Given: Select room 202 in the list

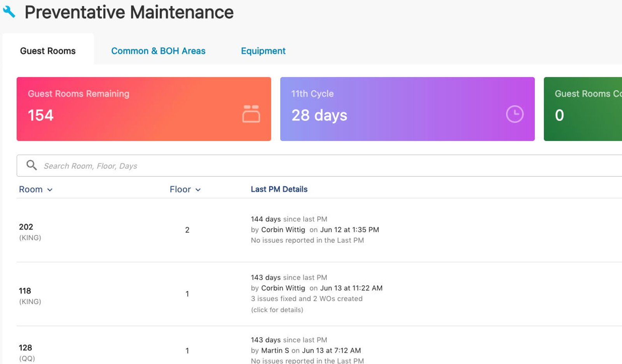Looking at the screenshot, I should tap(26, 227).
